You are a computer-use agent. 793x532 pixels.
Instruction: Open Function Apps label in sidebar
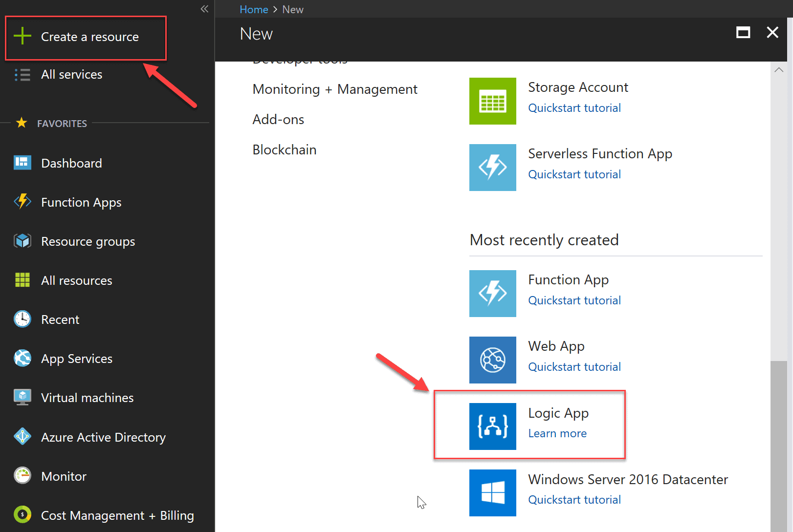[x=81, y=203]
